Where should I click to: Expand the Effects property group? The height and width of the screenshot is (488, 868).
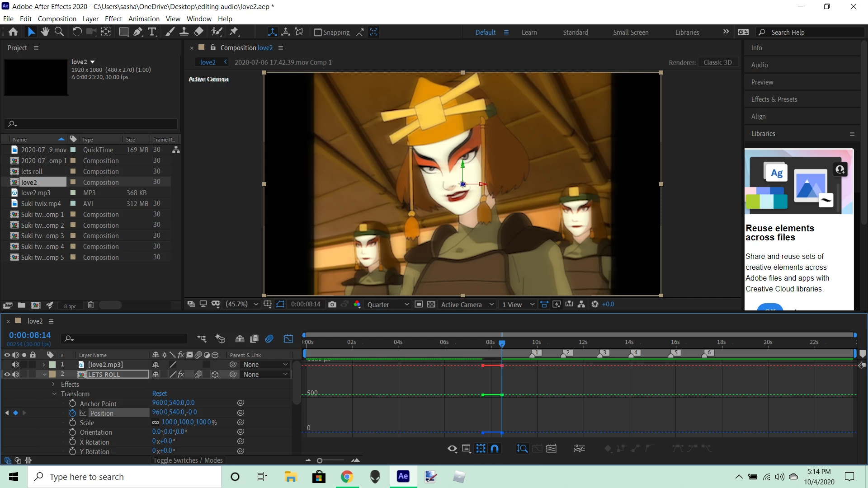pos(53,384)
